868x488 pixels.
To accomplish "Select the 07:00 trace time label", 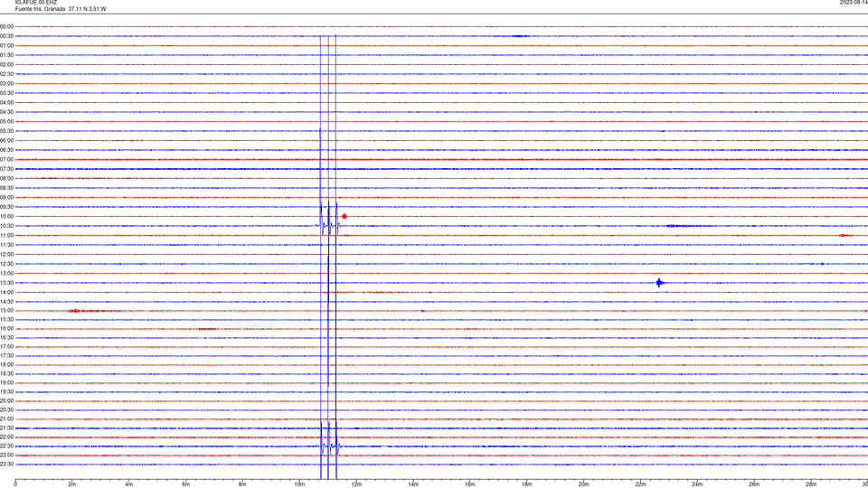I will (x=6, y=160).
